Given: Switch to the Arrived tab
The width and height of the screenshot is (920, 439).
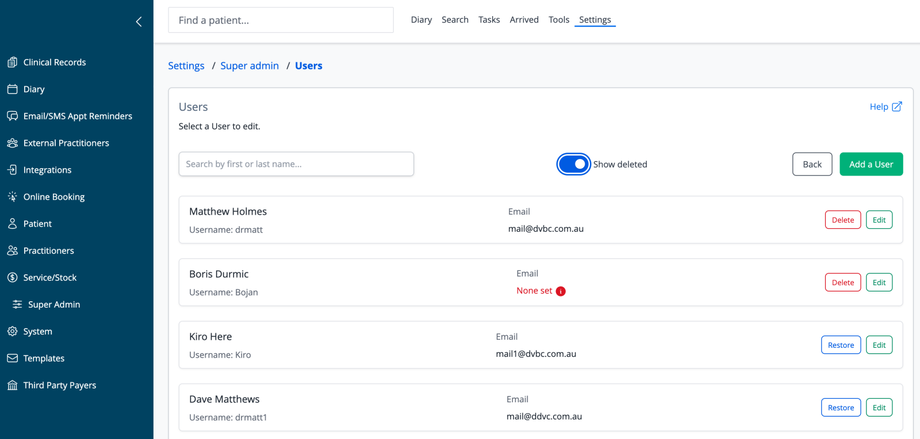Looking at the screenshot, I should point(524,20).
